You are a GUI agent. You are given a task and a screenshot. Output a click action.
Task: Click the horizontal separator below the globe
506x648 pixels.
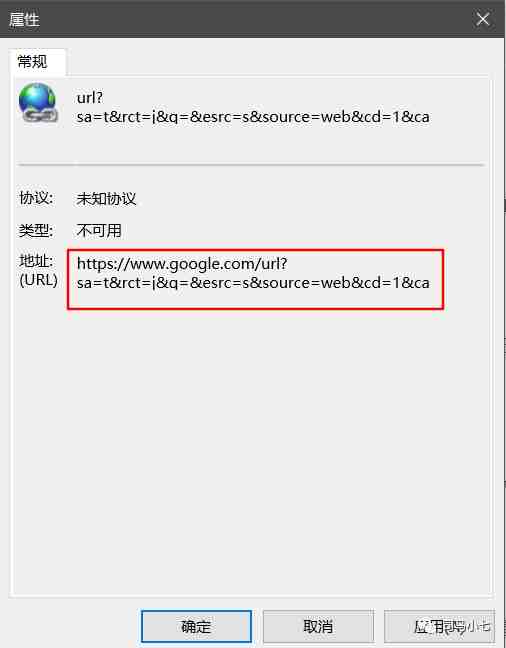click(x=251, y=164)
